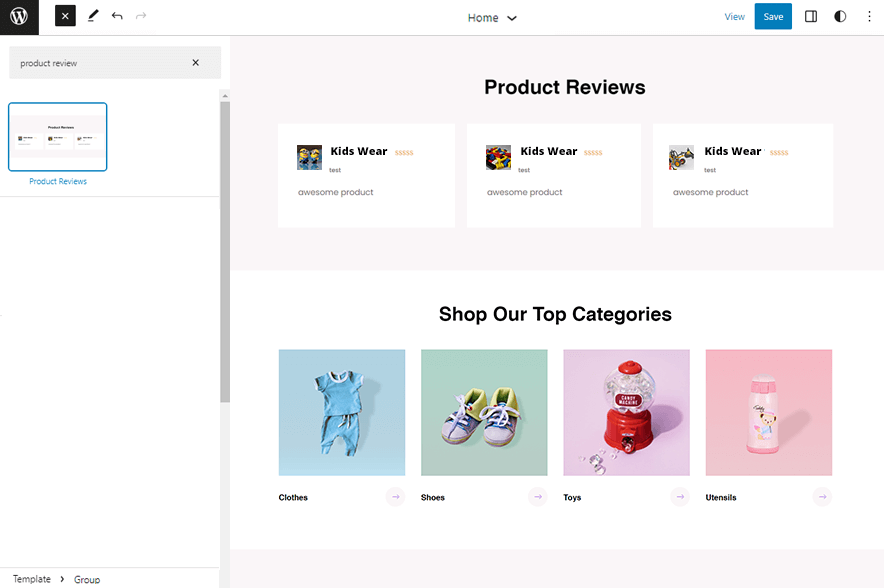Screen dimensions: 884x588
Task: Select the Product Reviews pattern thumbnail
Action: tap(57, 137)
